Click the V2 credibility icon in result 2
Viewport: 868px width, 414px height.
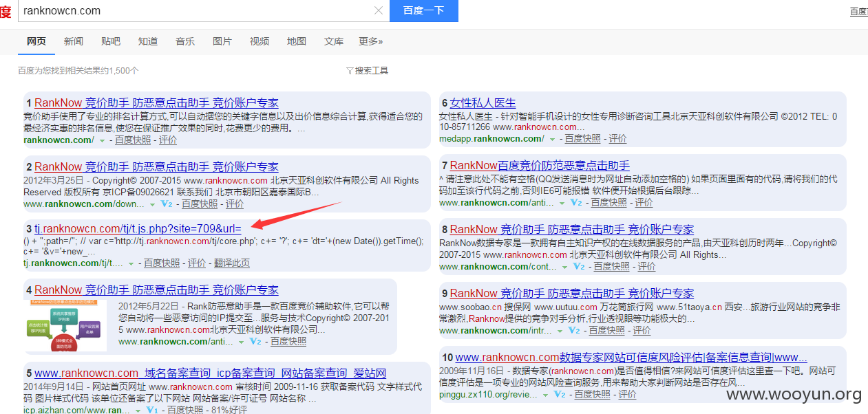[166, 204]
